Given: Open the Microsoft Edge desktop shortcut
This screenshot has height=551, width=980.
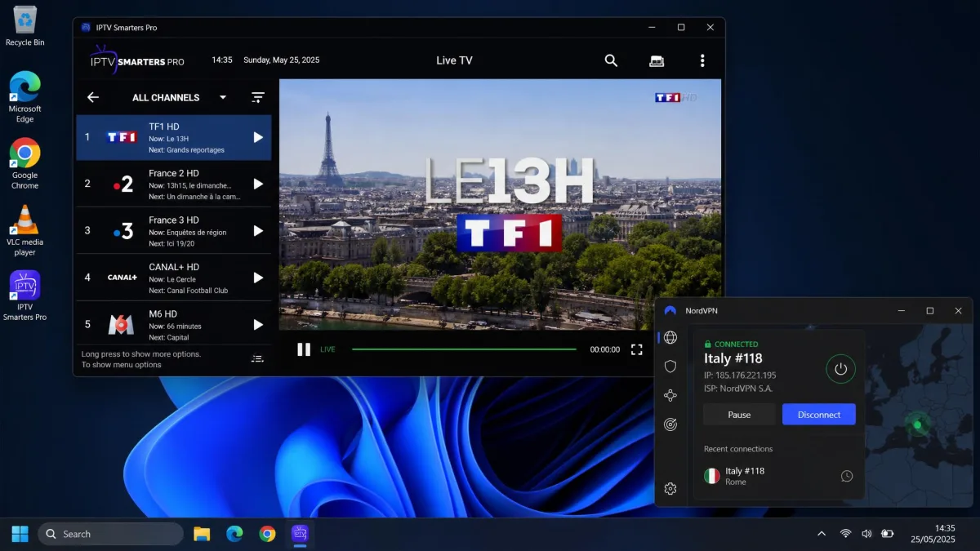Looking at the screenshot, I should (25, 97).
